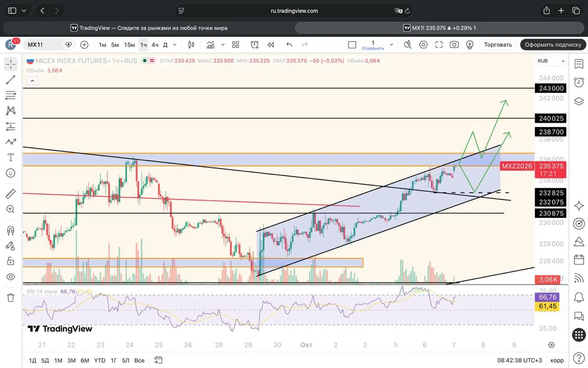Set chart range to YTD
The image size is (588, 368).
[100, 360]
